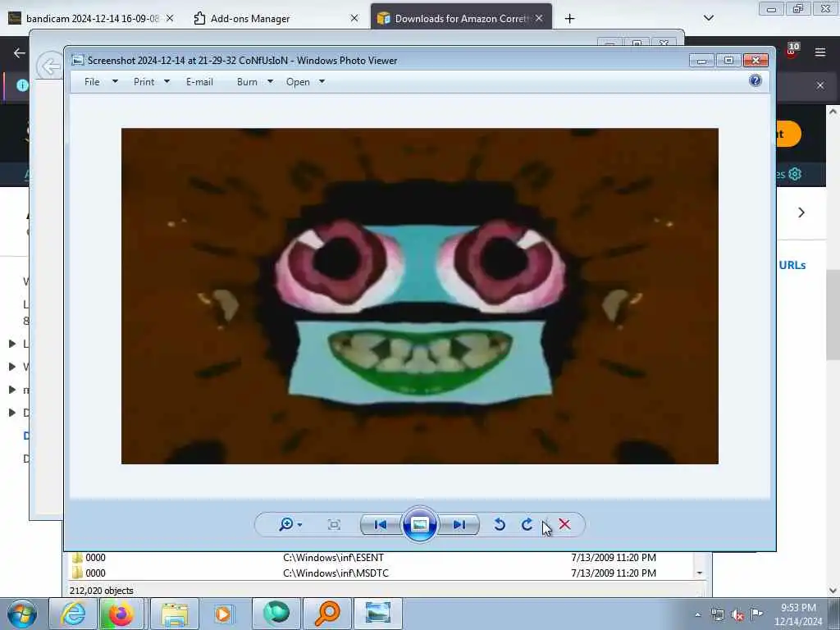Viewport: 840px width, 630px height.
Task: Click the Firefox back arrow
Action: click(x=20, y=52)
